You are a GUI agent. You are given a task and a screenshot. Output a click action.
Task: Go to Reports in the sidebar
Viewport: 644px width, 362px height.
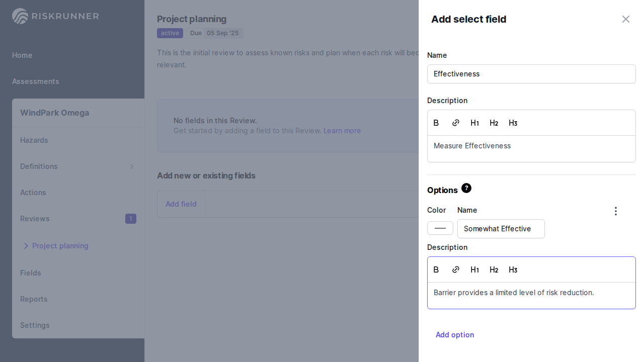(34, 299)
